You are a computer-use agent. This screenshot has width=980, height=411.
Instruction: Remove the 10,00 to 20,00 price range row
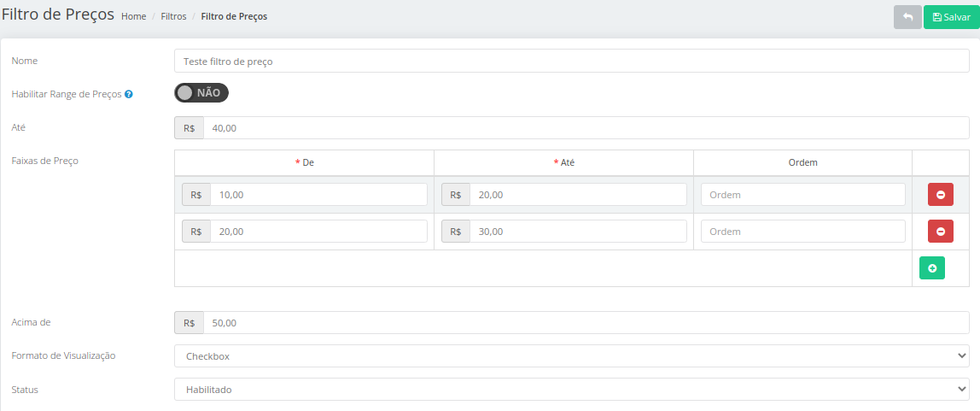click(941, 195)
